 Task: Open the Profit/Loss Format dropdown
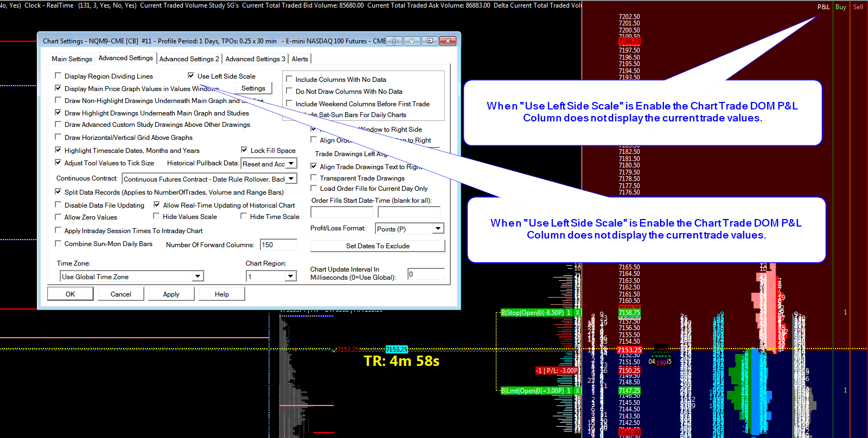click(x=438, y=229)
